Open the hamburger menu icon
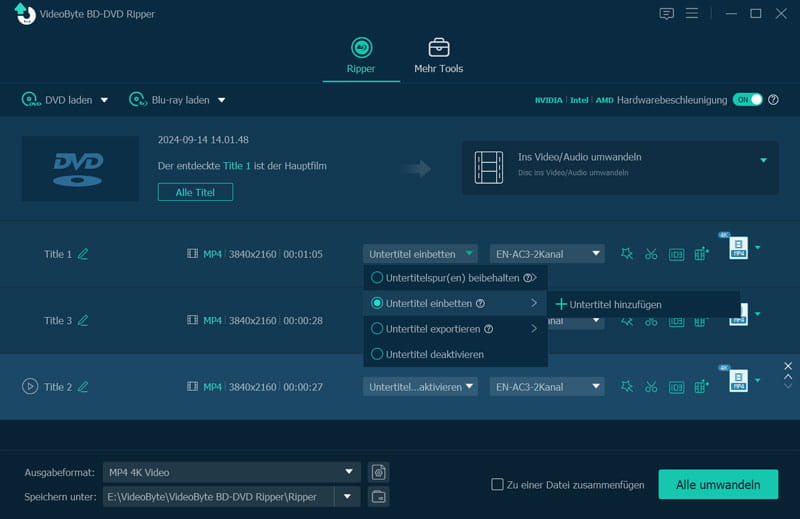 pyautogui.click(x=692, y=13)
